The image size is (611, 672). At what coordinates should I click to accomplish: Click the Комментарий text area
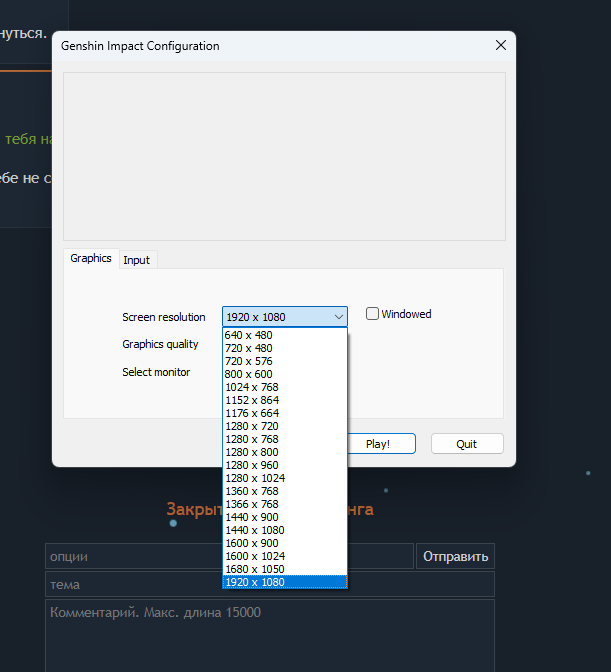coord(270,636)
